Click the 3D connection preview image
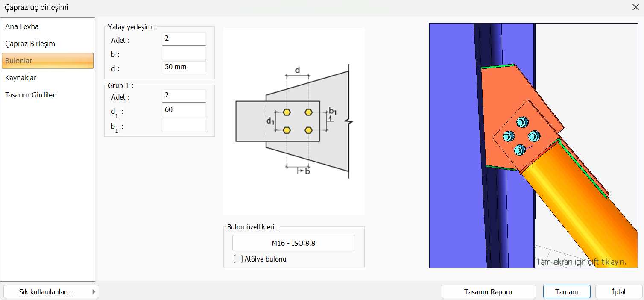Image resolution: width=644 pixels, height=300 pixels. [536, 145]
